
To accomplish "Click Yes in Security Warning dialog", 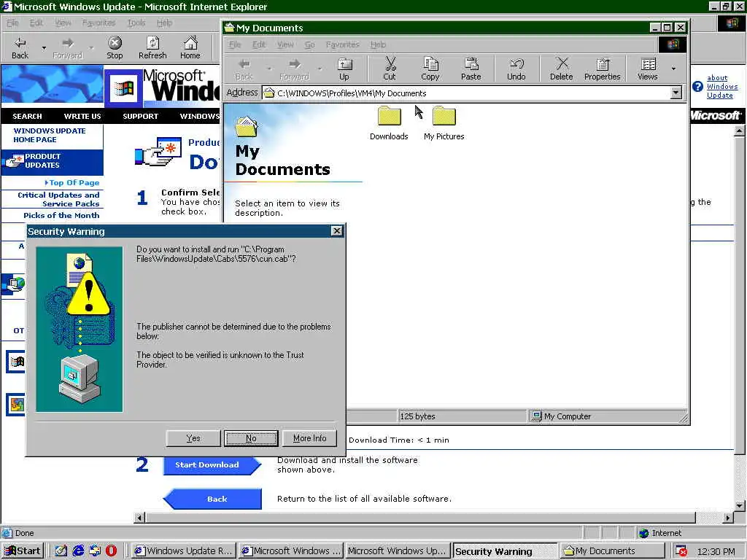I will pyautogui.click(x=193, y=438).
